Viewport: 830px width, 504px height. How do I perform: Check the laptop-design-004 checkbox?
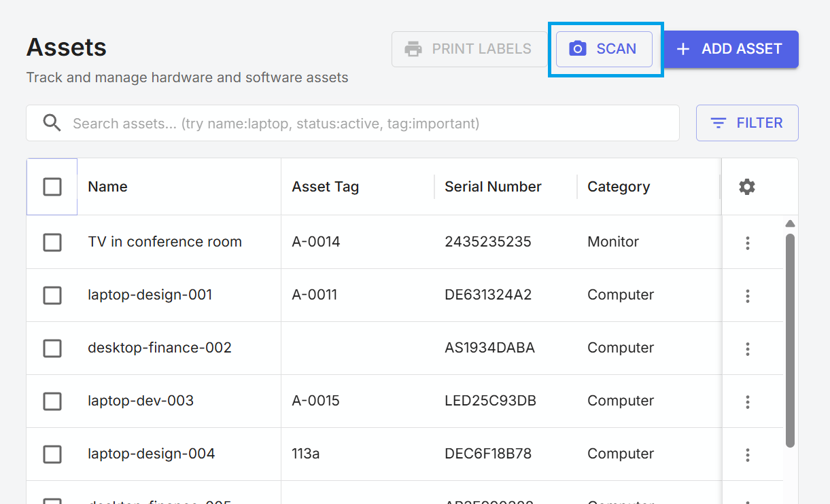point(52,454)
